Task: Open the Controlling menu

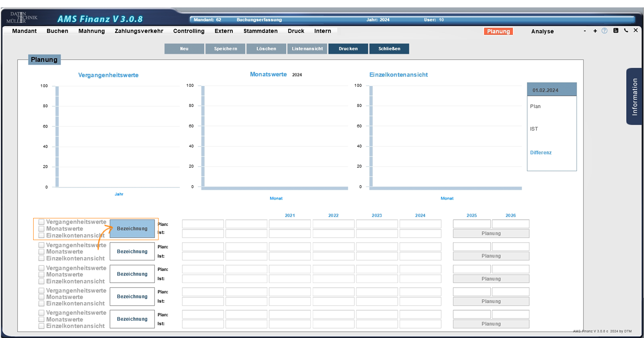Action: click(188, 31)
